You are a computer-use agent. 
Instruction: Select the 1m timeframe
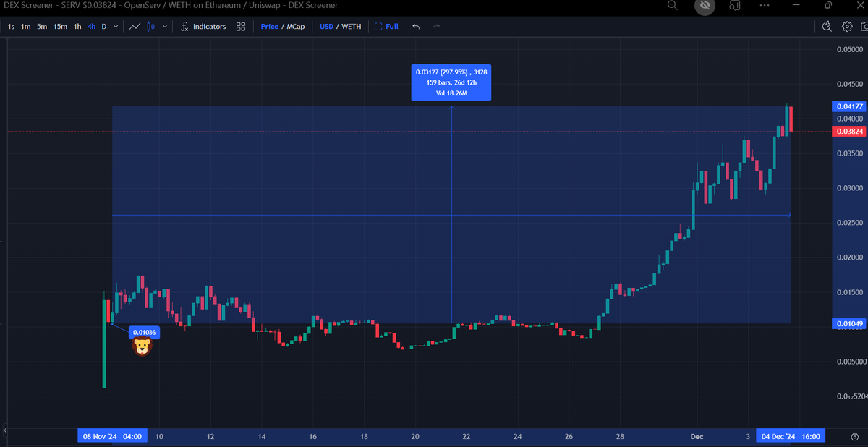(25, 27)
